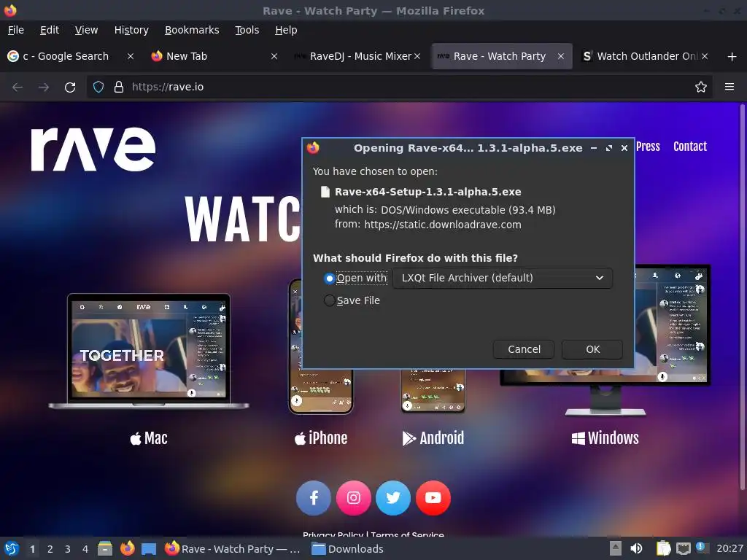Click the Android download link

433,438
